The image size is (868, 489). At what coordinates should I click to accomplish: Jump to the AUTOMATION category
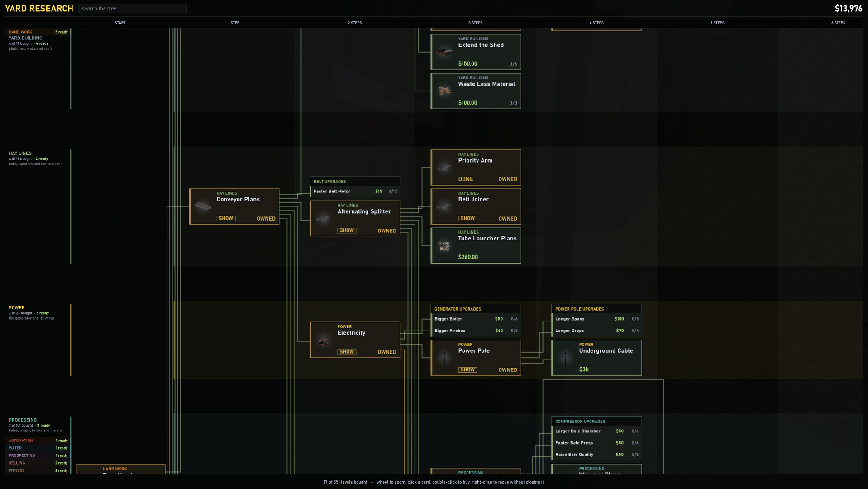click(x=38, y=441)
